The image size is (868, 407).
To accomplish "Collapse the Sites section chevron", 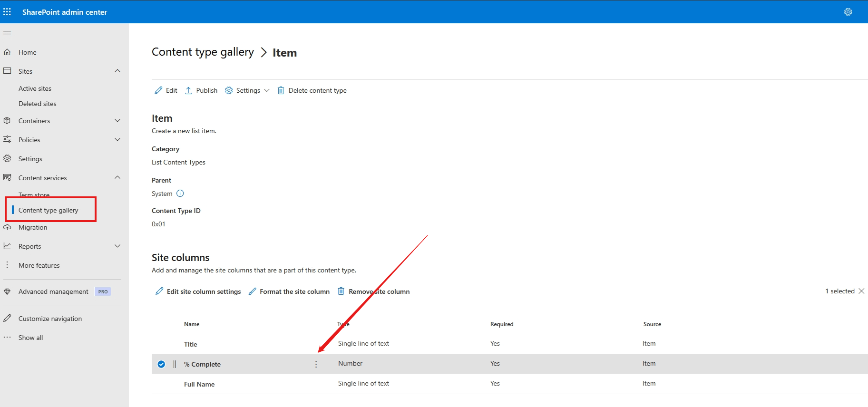I will coord(117,71).
